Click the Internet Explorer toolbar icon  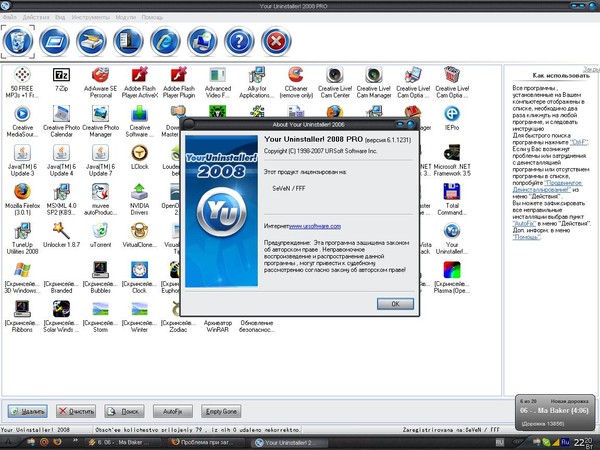pyautogui.click(x=163, y=41)
